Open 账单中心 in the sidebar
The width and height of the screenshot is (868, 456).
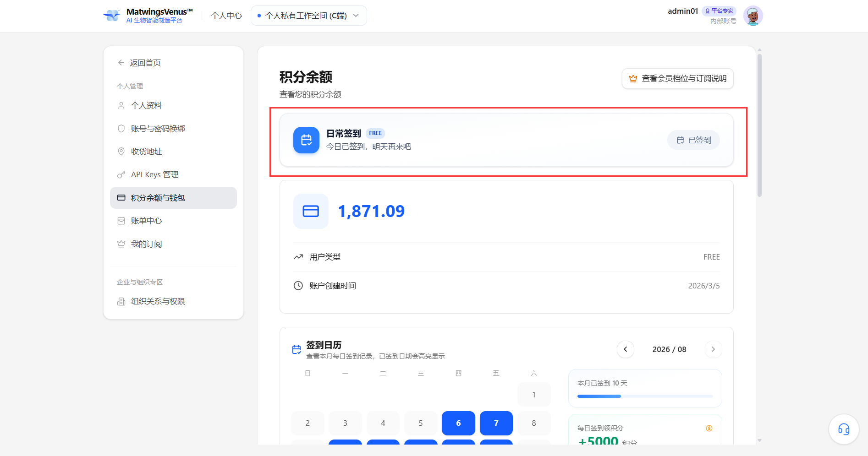(173, 221)
